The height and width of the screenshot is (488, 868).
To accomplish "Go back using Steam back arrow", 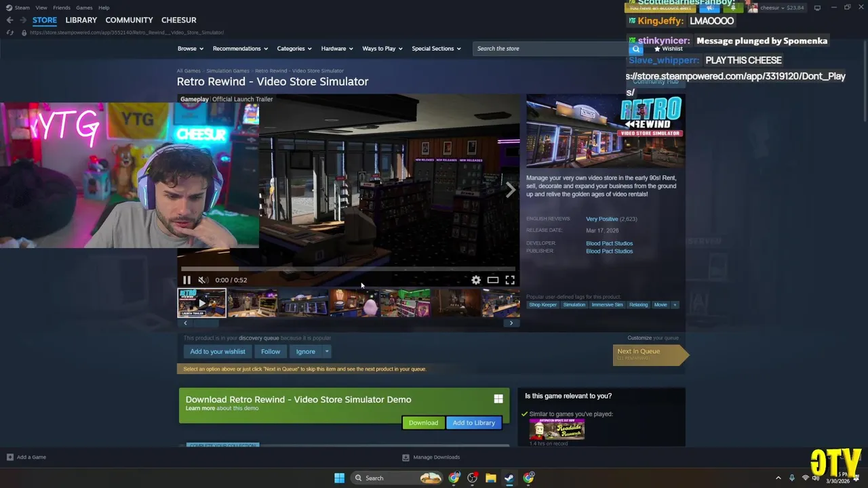I will tap(9, 20).
